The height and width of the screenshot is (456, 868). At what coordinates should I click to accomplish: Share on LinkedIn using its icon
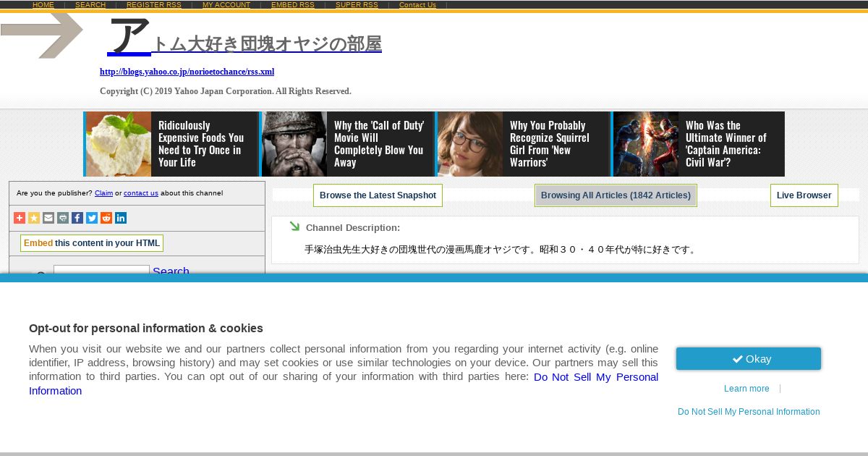pos(121,218)
